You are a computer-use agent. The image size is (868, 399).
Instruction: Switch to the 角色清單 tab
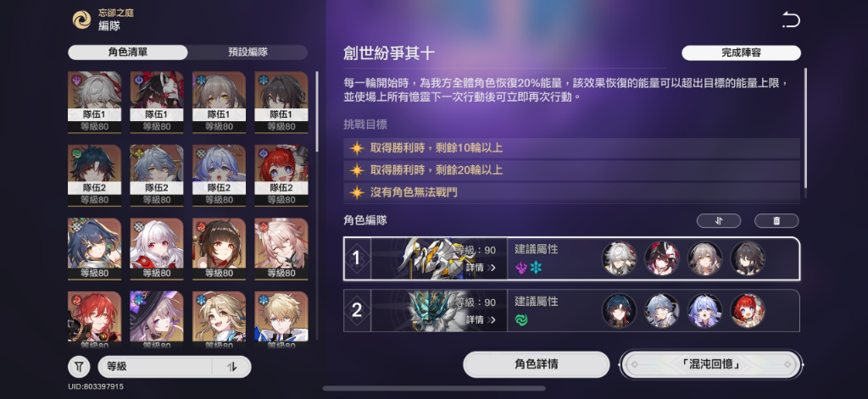click(128, 53)
